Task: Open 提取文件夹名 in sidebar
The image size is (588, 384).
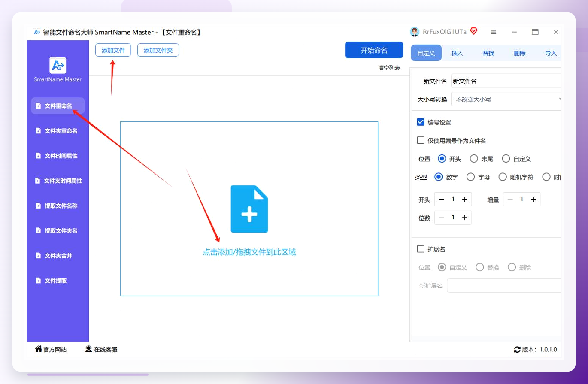Action: click(x=58, y=230)
